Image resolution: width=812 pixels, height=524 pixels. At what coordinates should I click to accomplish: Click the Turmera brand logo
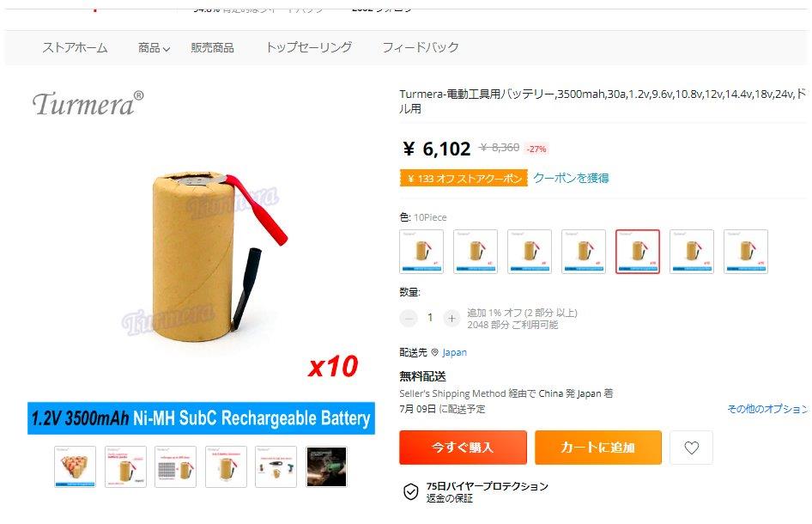pos(88,104)
